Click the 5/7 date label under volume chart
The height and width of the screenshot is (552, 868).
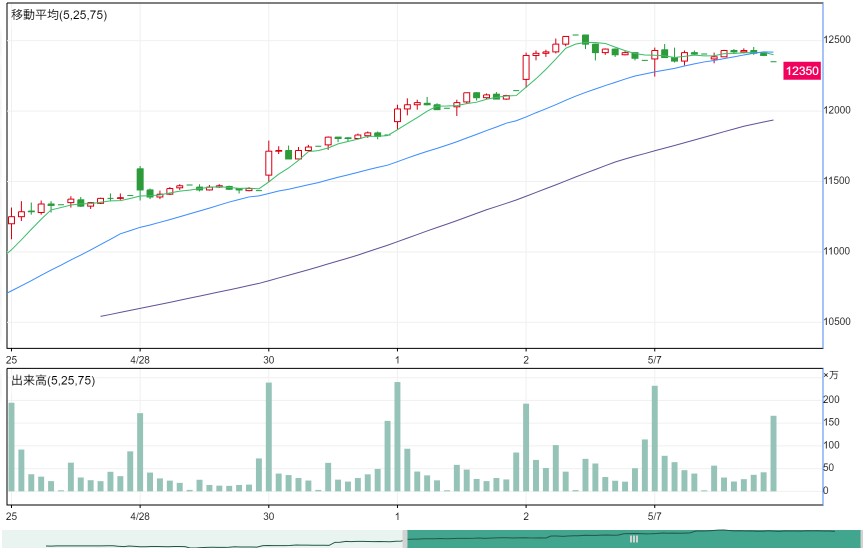[x=654, y=516]
